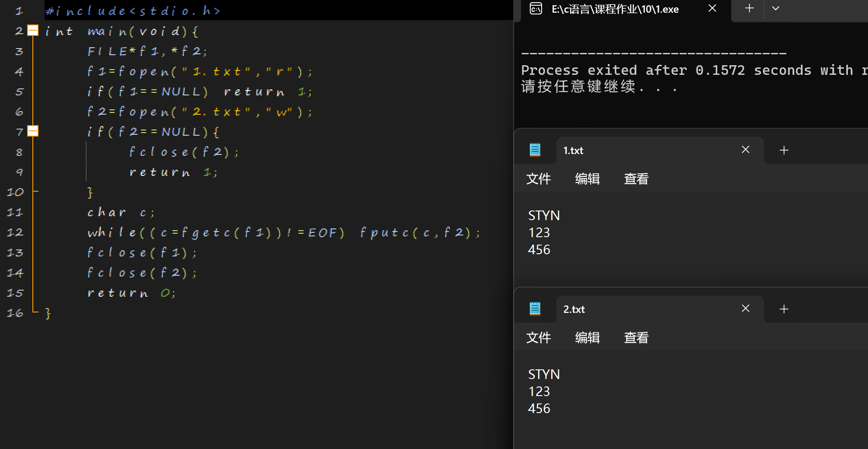The width and height of the screenshot is (868, 449).
Task: Click the return 0; code line
Action: 132,293
